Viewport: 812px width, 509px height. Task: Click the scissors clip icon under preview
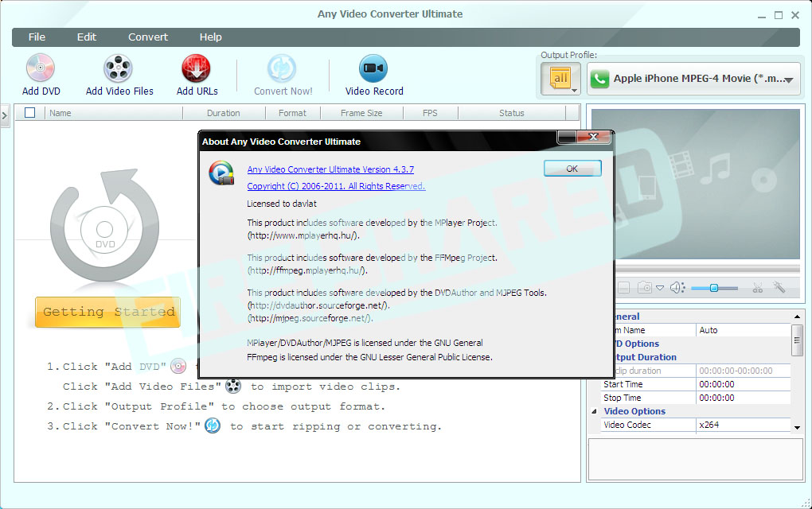pos(758,288)
